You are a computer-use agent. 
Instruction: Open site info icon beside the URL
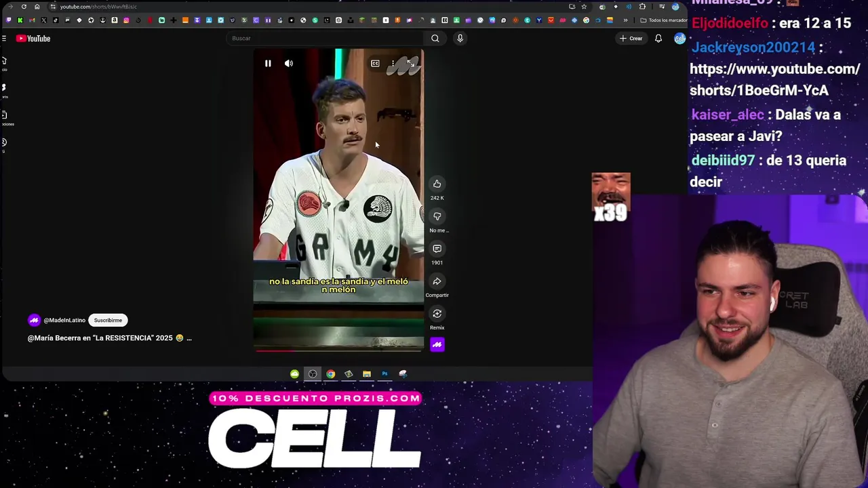[x=52, y=7]
